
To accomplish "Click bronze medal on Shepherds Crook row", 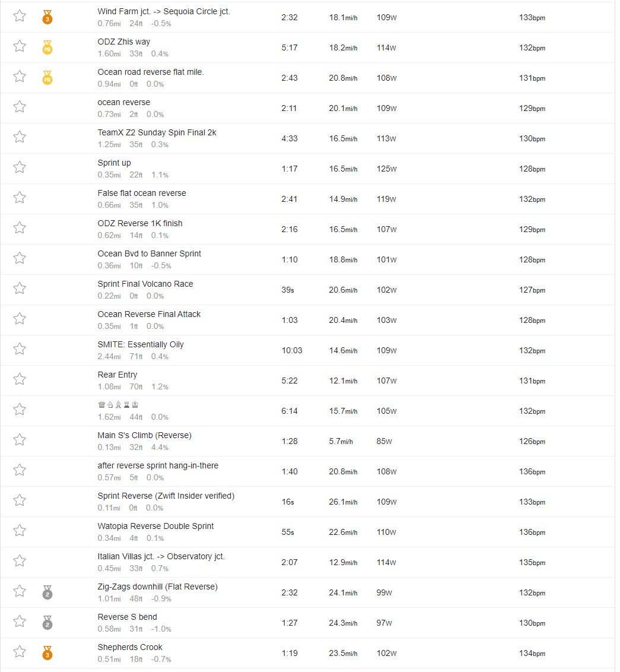I will click(47, 653).
